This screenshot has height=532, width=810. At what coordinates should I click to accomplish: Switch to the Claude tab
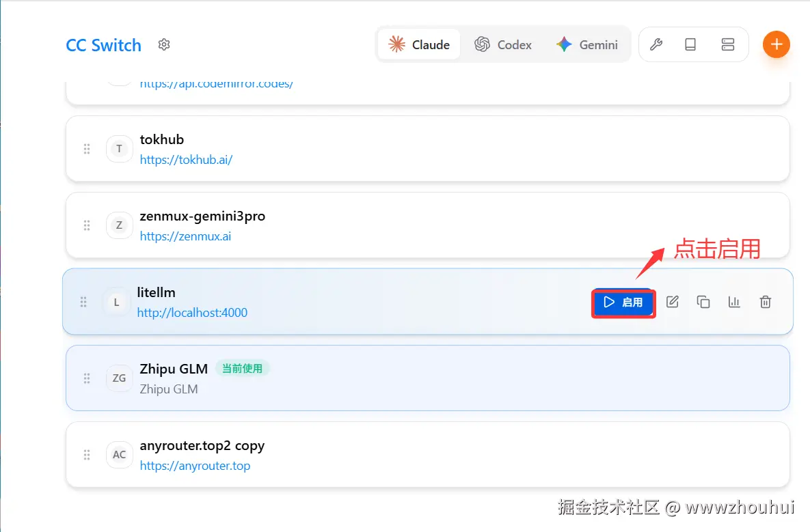point(419,45)
